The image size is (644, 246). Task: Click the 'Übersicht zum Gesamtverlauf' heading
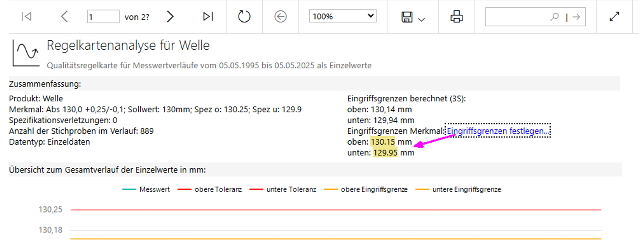[x=107, y=170]
